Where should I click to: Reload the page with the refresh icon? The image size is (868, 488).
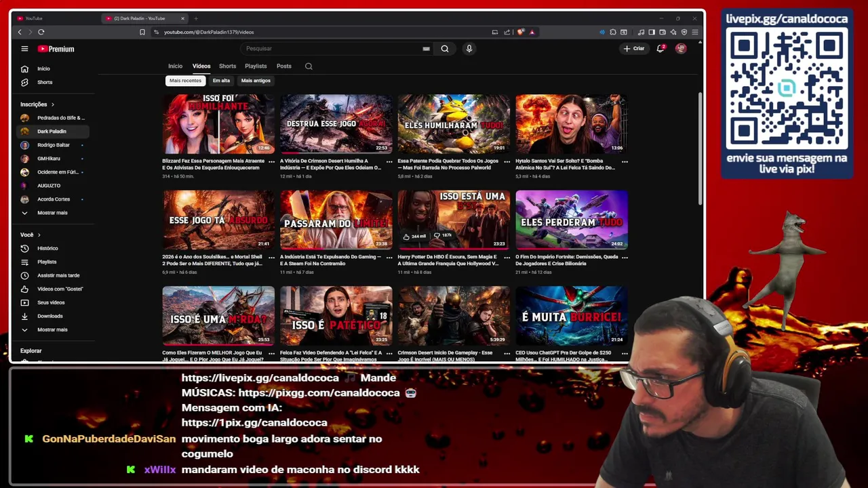coord(41,32)
